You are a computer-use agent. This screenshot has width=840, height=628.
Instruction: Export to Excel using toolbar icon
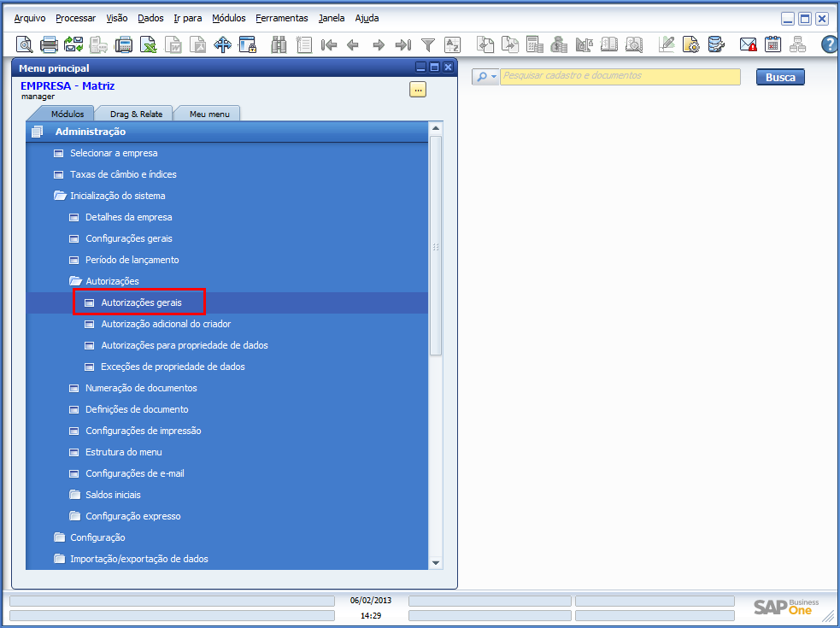point(149,44)
